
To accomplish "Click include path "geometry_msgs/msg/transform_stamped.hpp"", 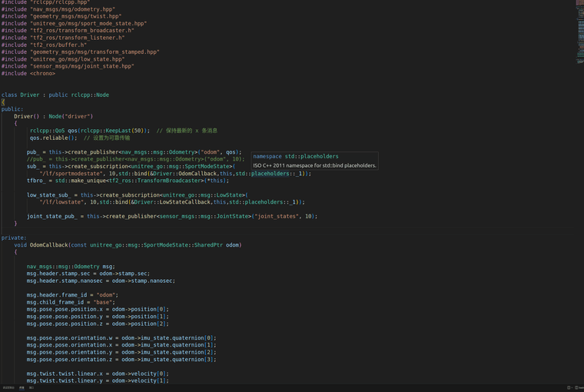I will pos(95,52).
